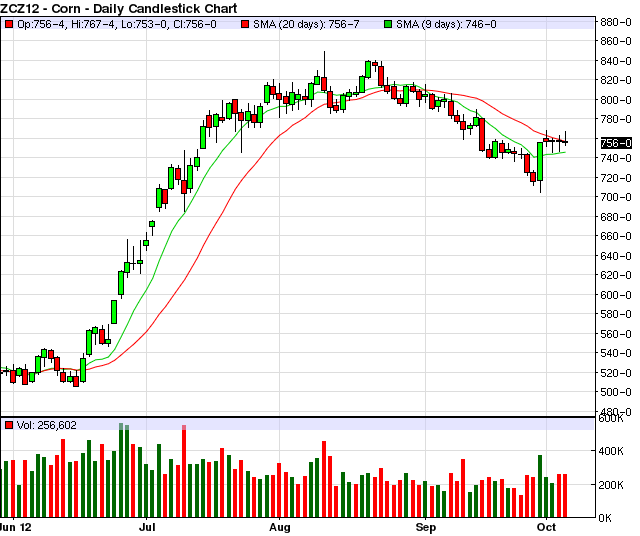640x536 pixels.
Task: Click the Vol: 256,602 label
Action: [47, 425]
